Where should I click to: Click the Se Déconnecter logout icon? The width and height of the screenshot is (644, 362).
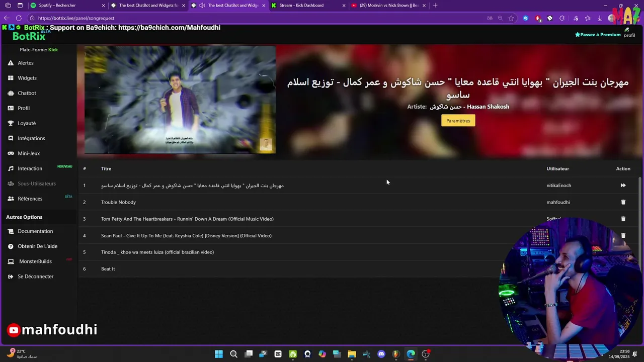tap(11, 277)
